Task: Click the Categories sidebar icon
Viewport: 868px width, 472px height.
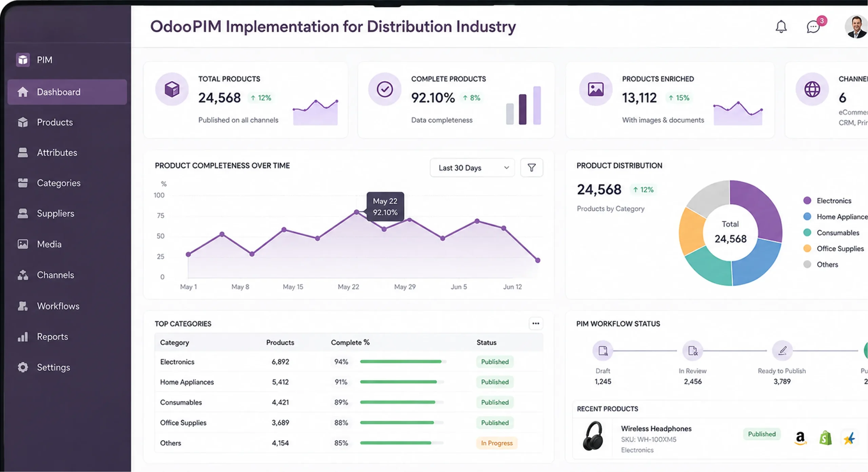Action: click(x=23, y=183)
